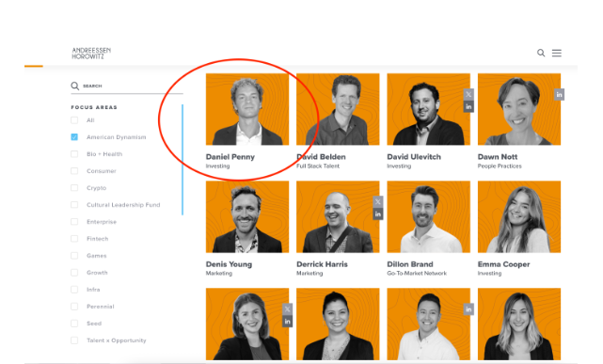Open David Belden's profile photo
The height and width of the screenshot is (364, 603).
tap(338, 109)
